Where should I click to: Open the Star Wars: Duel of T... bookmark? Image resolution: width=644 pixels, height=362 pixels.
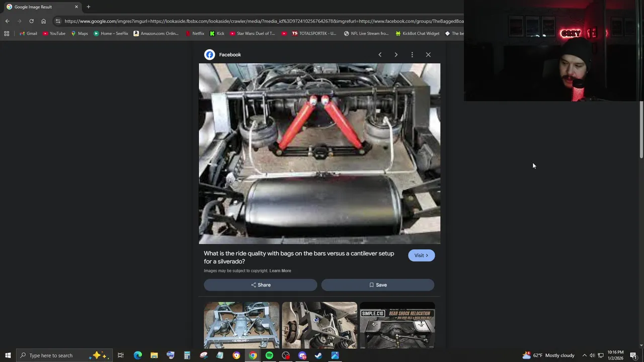tap(253, 34)
